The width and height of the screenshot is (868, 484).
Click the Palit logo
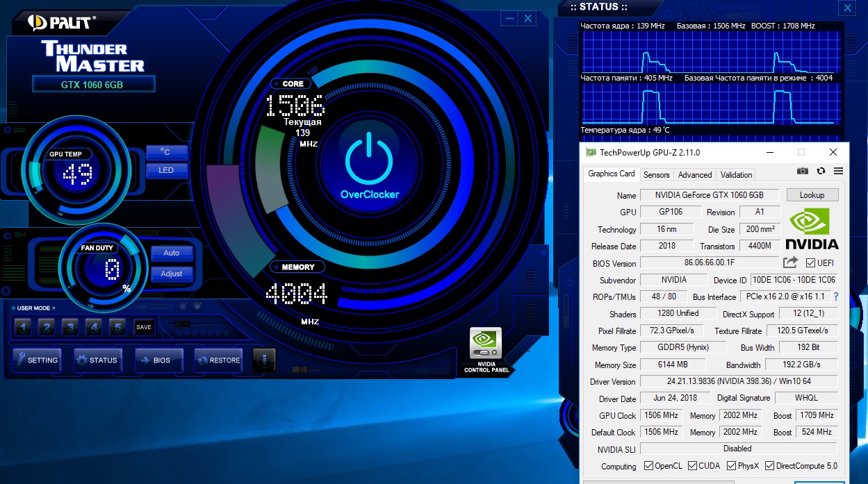(x=61, y=22)
